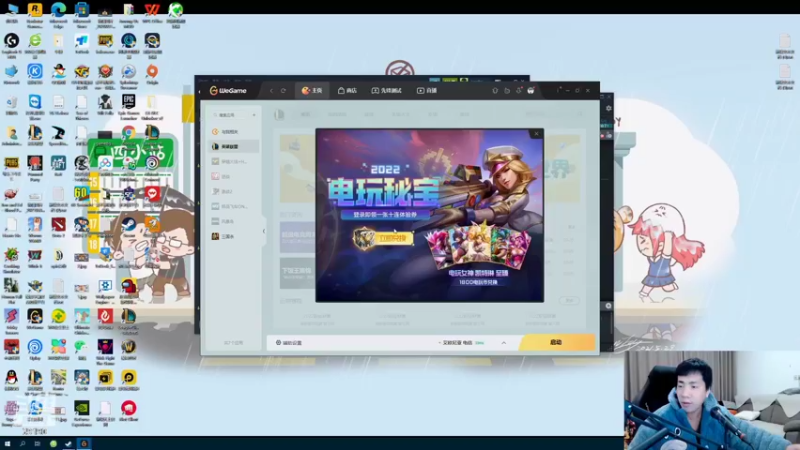
Task: Open the Microsoft Edge desktop shortcut
Action: 58,14
